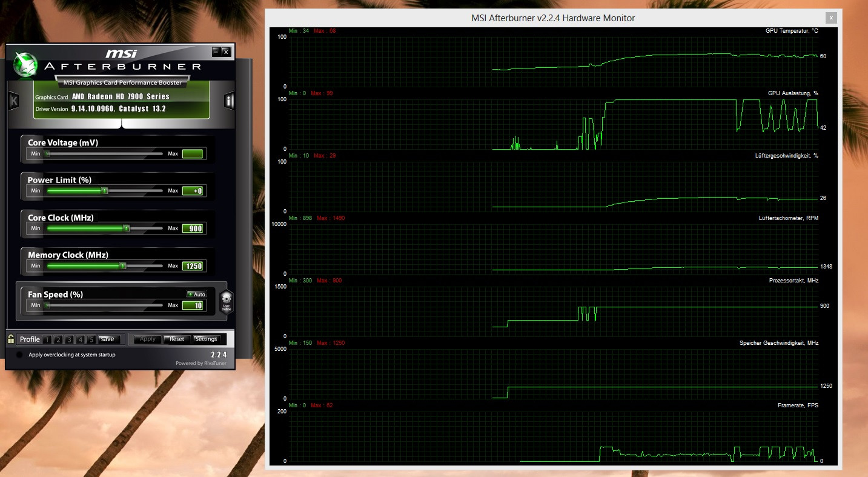Open Afterburner Settings

coord(207,339)
